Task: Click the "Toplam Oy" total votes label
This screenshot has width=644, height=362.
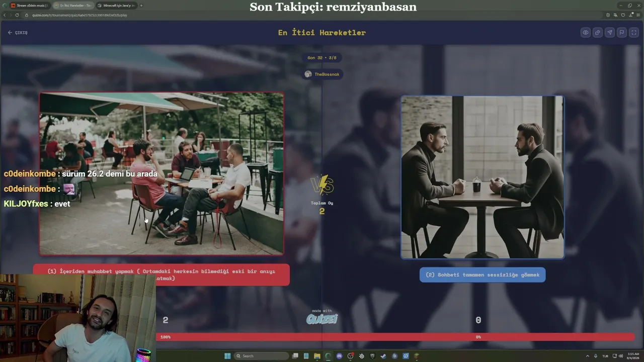Action: 322,203
